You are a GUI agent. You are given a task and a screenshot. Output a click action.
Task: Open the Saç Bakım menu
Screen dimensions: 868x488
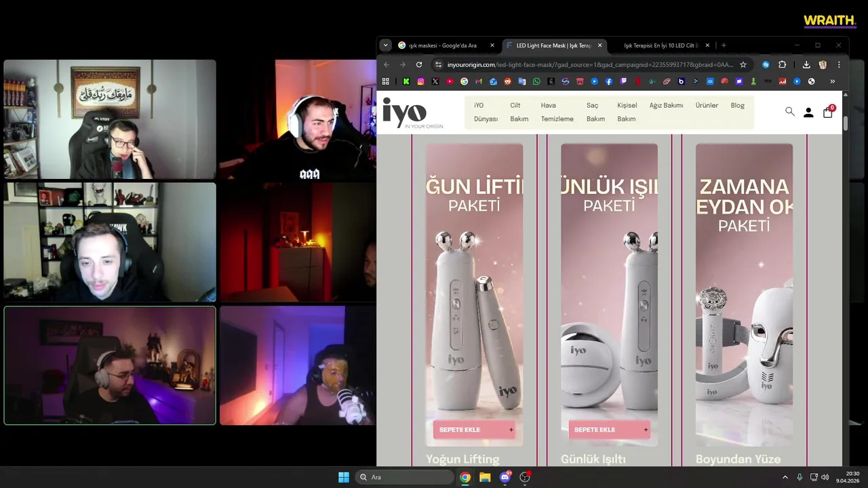(x=595, y=112)
